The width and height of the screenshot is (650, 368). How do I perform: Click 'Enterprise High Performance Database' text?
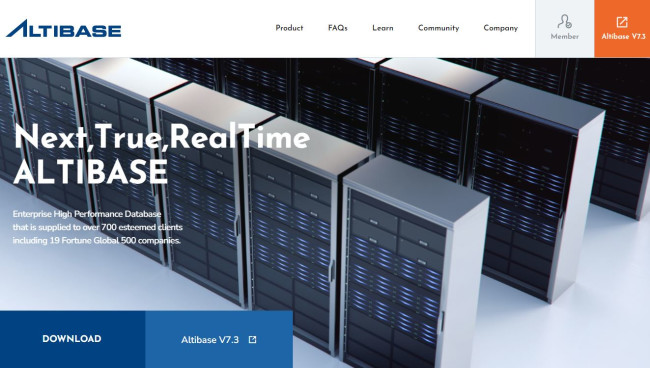click(x=87, y=214)
